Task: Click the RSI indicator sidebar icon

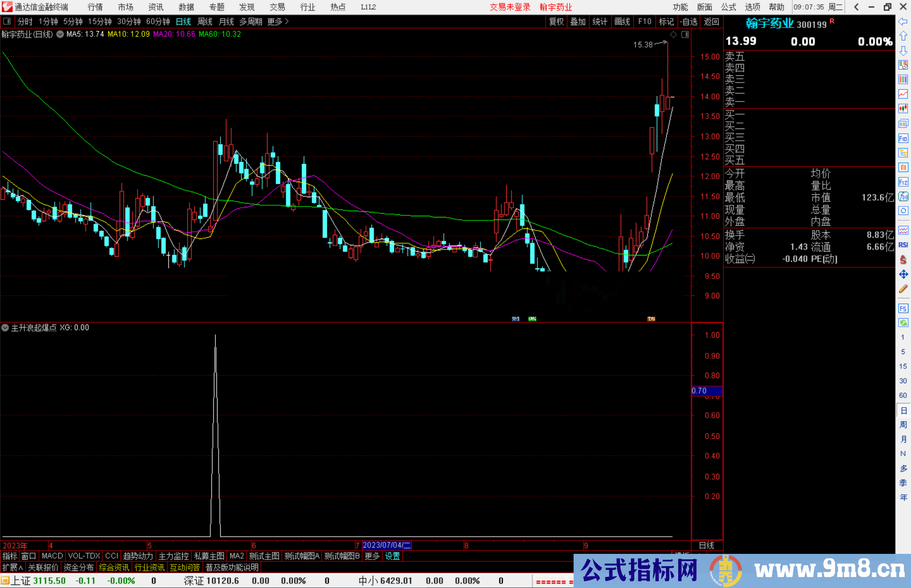Action: [x=903, y=245]
